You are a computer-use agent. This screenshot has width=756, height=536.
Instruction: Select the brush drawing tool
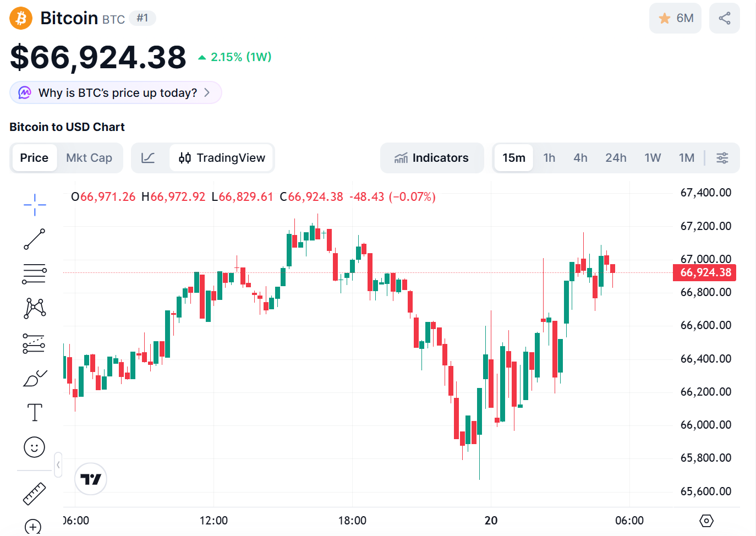pyautogui.click(x=35, y=378)
